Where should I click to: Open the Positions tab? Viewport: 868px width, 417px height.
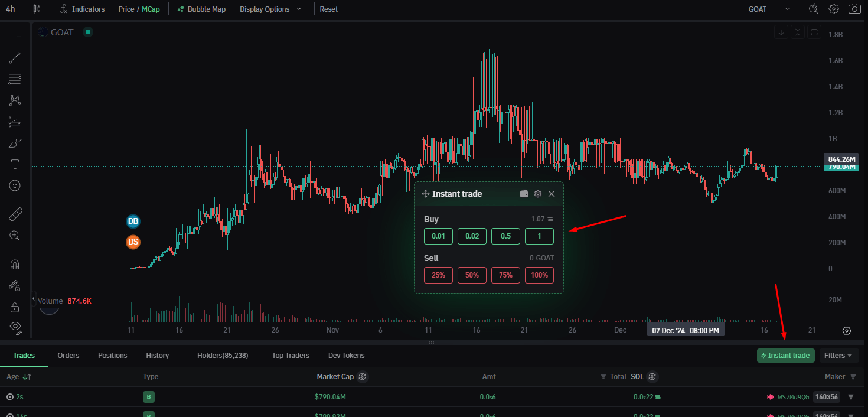click(x=113, y=356)
